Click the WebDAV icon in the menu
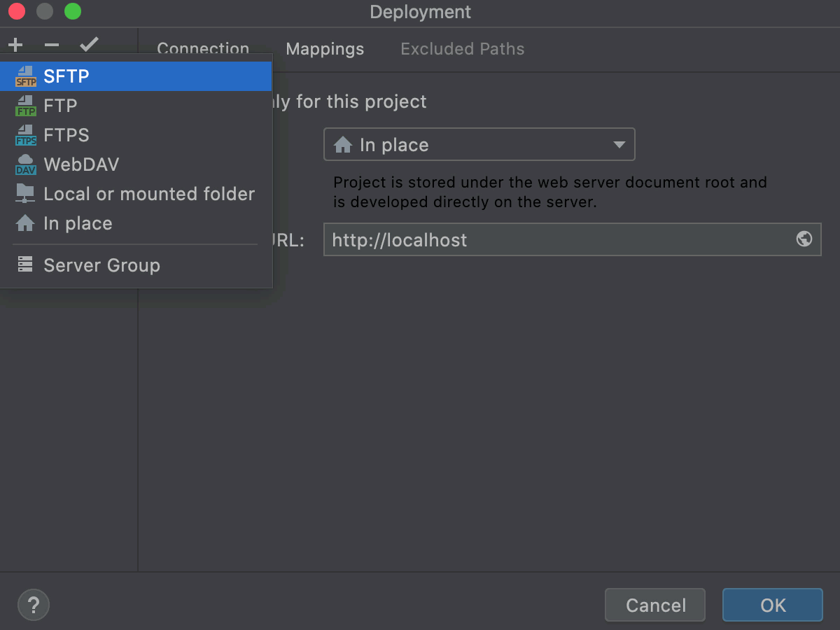The width and height of the screenshot is (840, 630). pyautogui.click(x=27, y=164)
